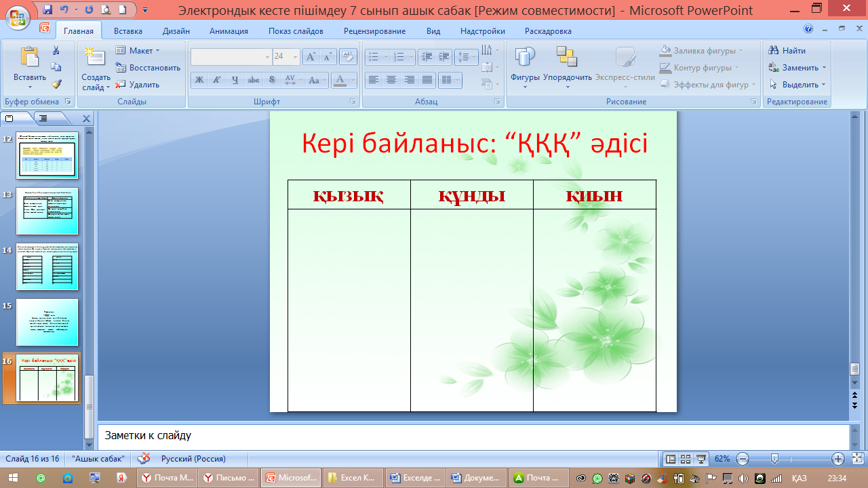This screenshot has height=488, width=868.
Task: Increase font size with the grow font icon
Action: [310, 57]
